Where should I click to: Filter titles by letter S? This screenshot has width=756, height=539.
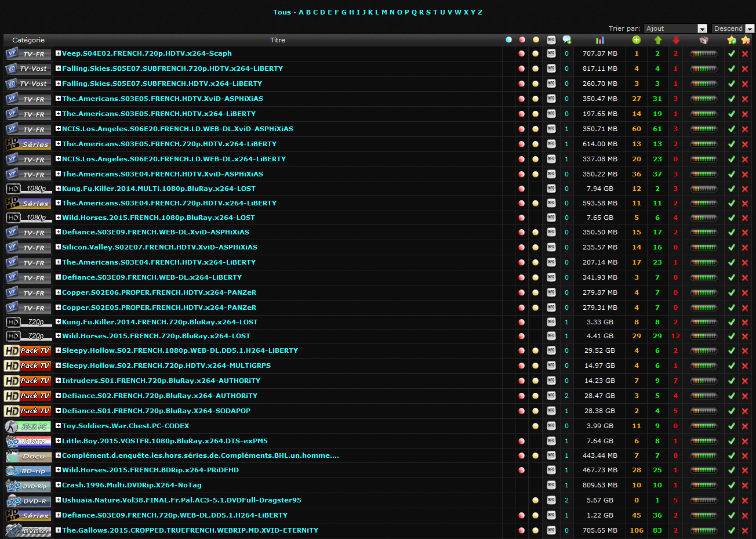coord(428,12)
